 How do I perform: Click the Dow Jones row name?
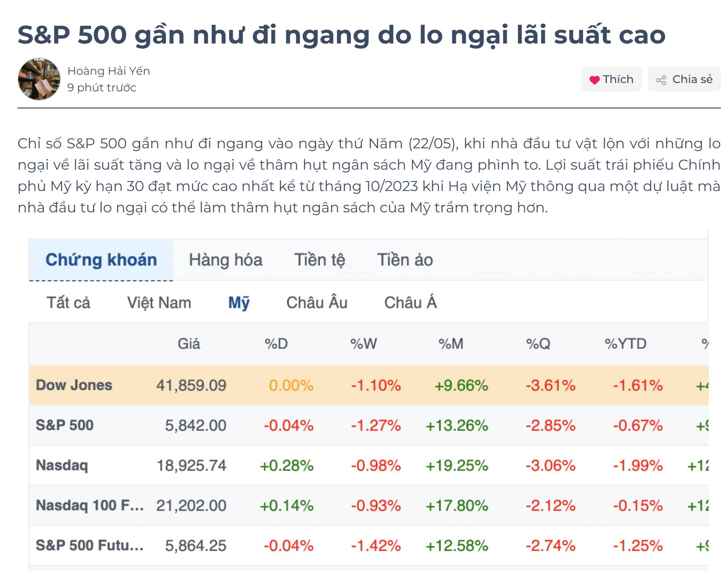click(74, 385)
